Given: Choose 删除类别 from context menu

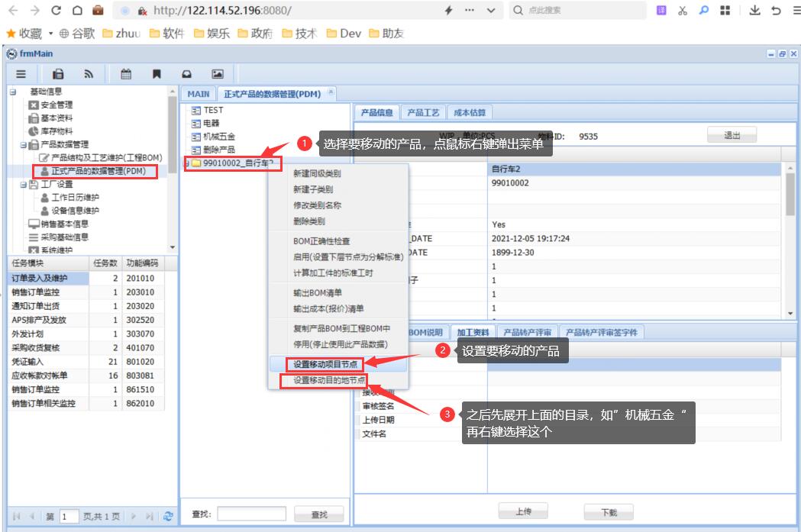Looking at the screenshot, I should point(309,221).
